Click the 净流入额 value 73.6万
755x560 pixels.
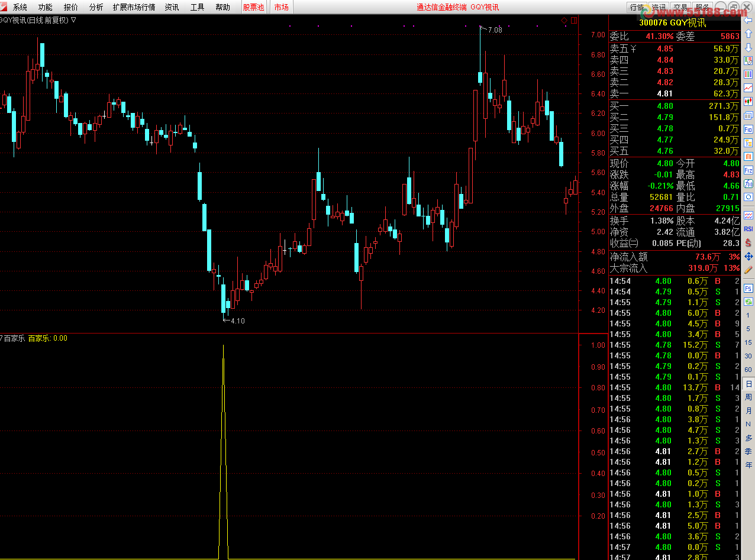tap(708, 257)
